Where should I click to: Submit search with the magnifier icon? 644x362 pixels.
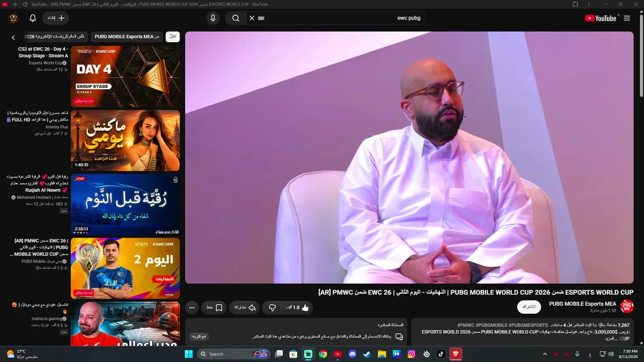pos(235,18)
